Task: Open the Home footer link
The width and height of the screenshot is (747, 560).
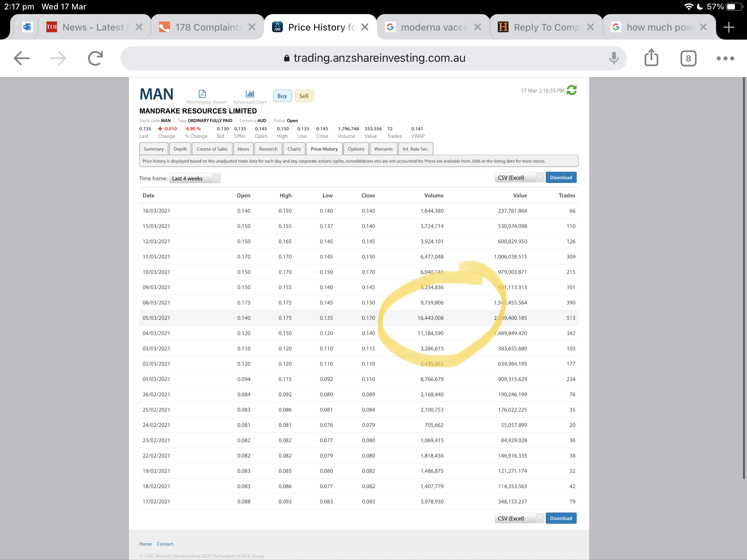Action: 145,544
